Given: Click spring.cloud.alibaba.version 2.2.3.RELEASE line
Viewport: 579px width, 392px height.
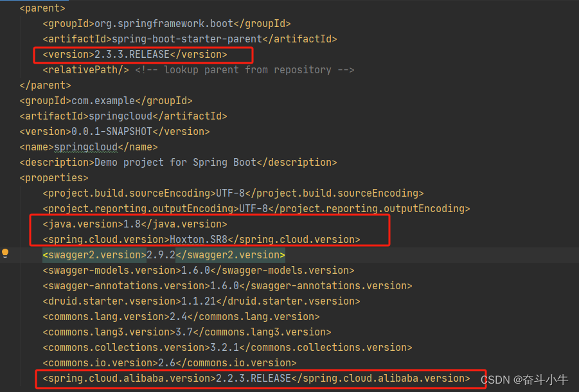Looking at the screenshot, I should click(256, 379).
